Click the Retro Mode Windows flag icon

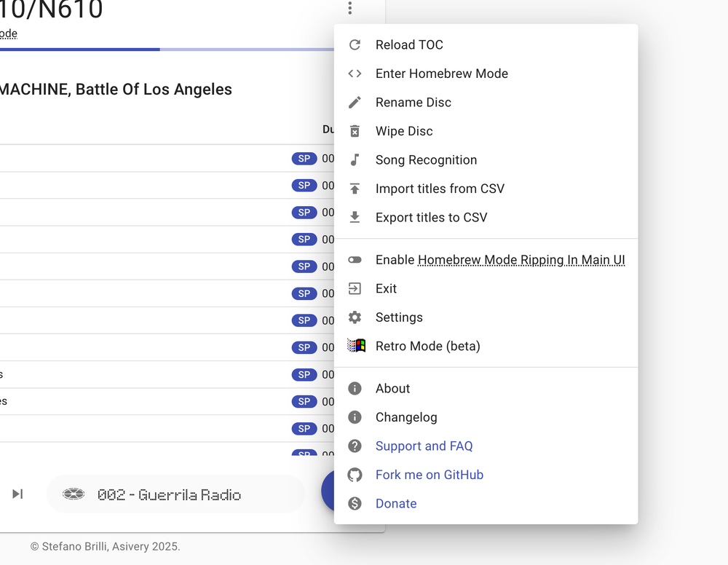click(x=356, y=345)
